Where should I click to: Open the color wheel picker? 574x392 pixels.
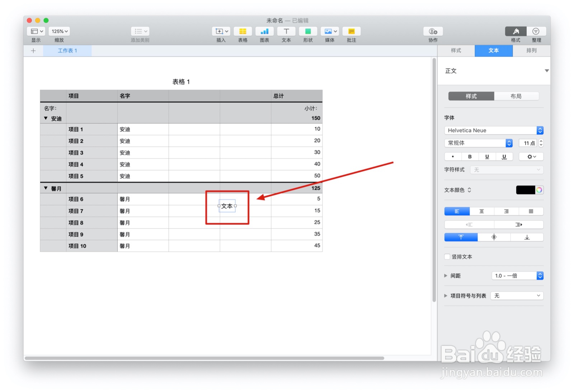[x=539, y=190]
